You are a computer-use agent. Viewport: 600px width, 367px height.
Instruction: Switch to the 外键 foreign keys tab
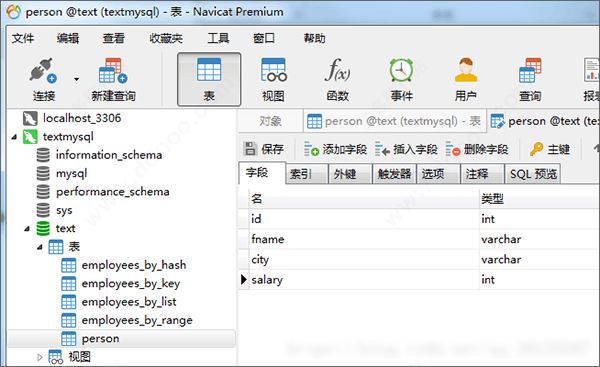pos(350,174)
